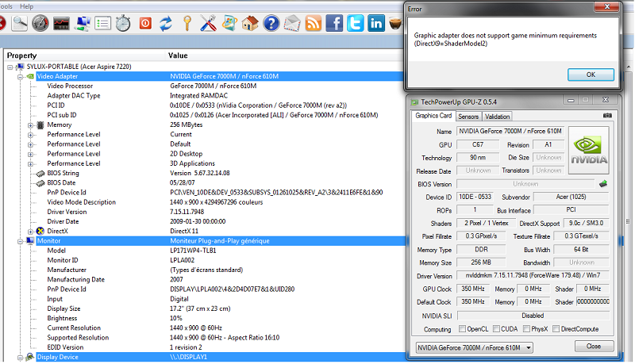This screenshot has height=364, width=635.
Task: Click the GPU-Z camera screenshot icon
Action: coord(607,116)
